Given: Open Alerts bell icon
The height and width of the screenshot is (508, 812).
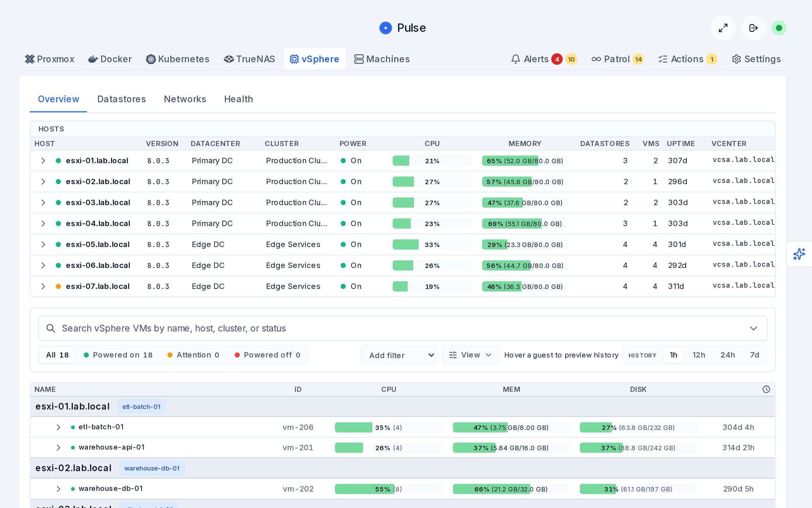Looking at the screenshot, I should (515, 59).
